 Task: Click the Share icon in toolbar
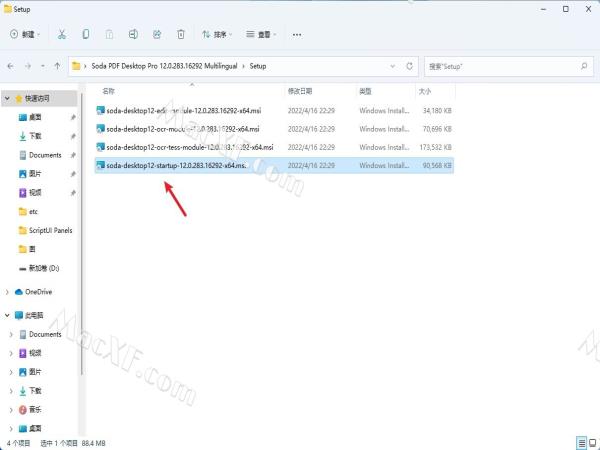(x=157, y=34)
